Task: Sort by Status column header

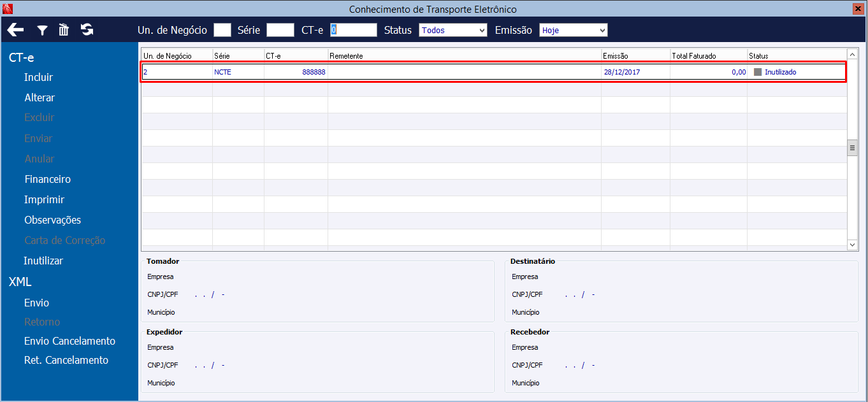Action: point(797,55)
